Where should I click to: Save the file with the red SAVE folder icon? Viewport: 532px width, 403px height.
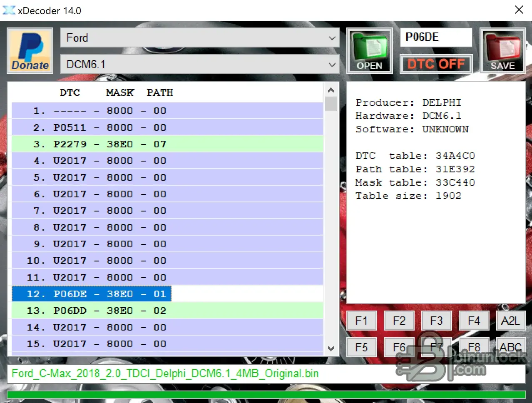[x=503, y=51]
